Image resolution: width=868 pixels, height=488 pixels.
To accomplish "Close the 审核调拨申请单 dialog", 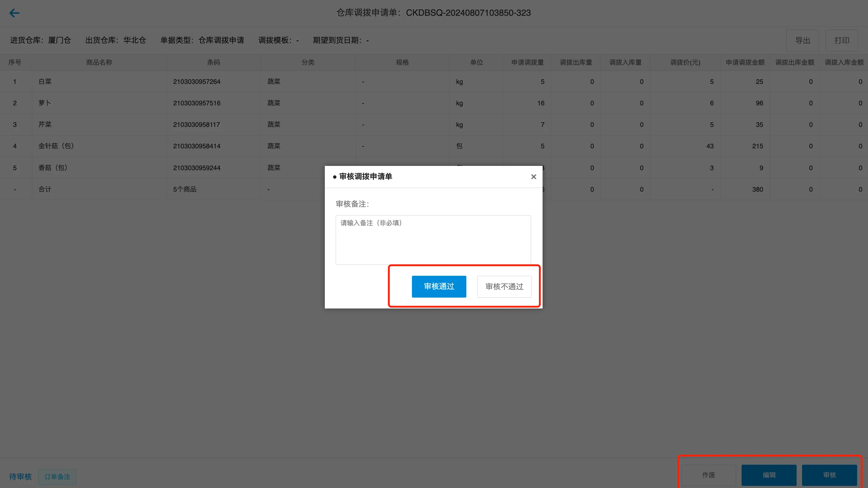I will [x=534, y=176].
